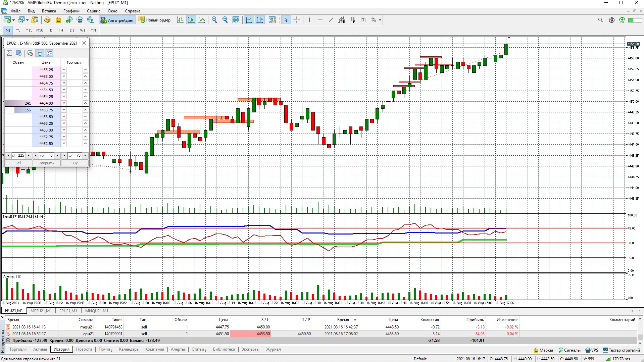Select the trendline drawing tool
The height and width of the screenshot is (362, 644).
pos(331,20)
